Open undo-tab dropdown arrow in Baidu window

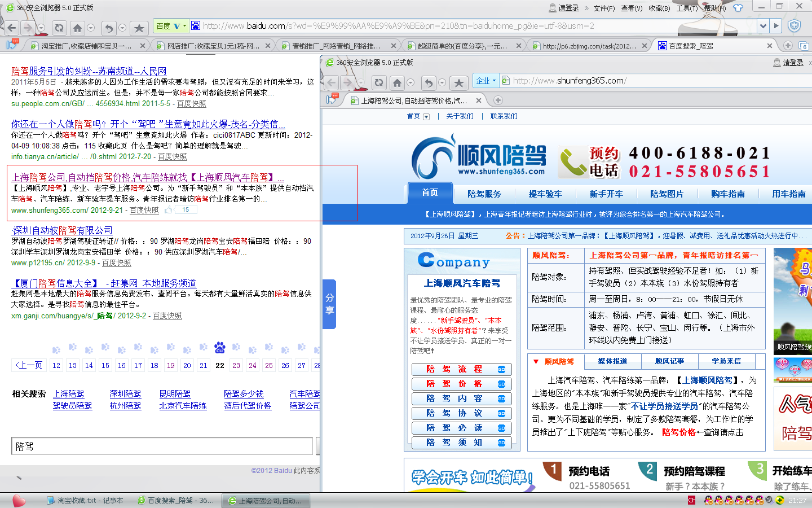coord(122,27)
